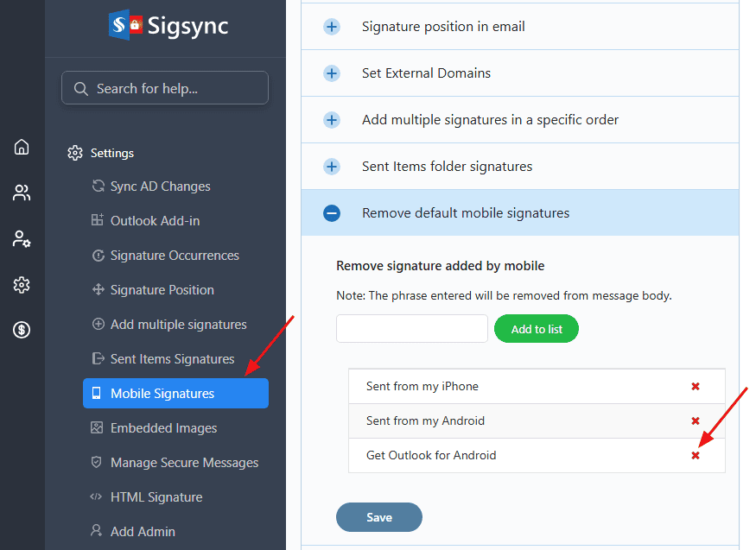Click the home icon in left rail
The height and width of the screenshot is (550, 756).
[x=22, y=148]
